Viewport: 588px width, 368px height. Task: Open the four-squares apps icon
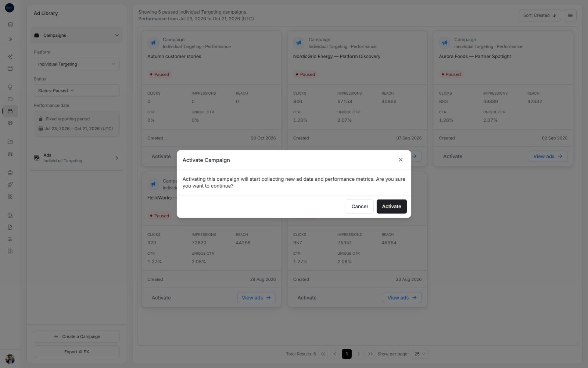coord(10,197)
